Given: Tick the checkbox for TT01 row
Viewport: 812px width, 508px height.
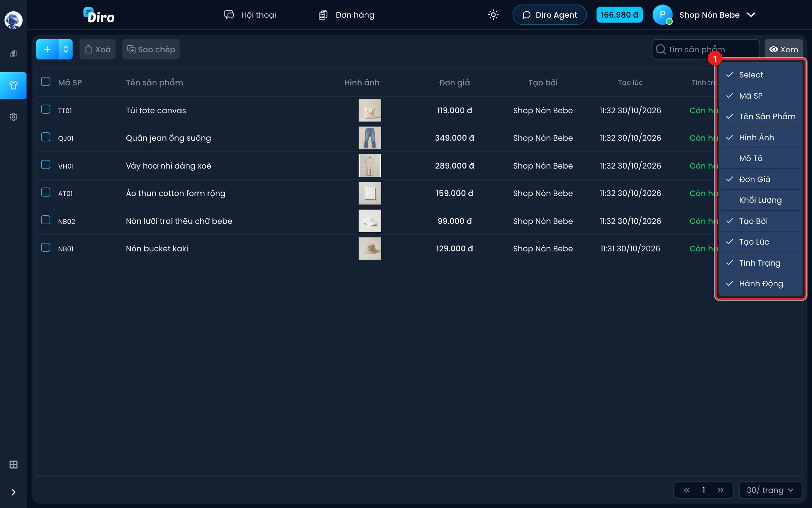Looking at the screenshot, I should [x=45, y=110].
